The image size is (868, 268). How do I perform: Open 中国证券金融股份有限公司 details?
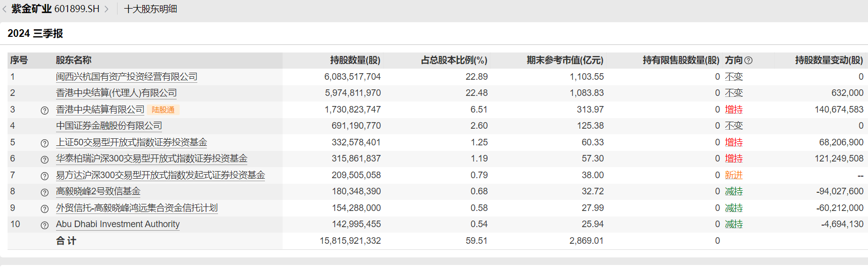[109, 126]
